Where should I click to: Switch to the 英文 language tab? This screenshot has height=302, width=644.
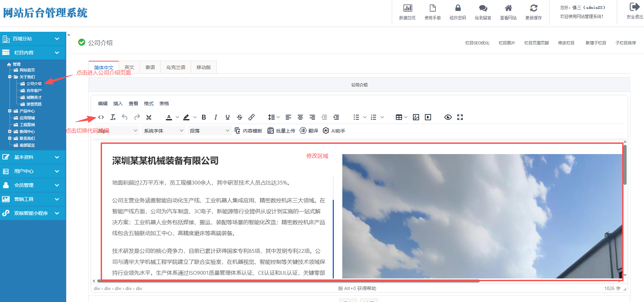[x=129, y=67]
